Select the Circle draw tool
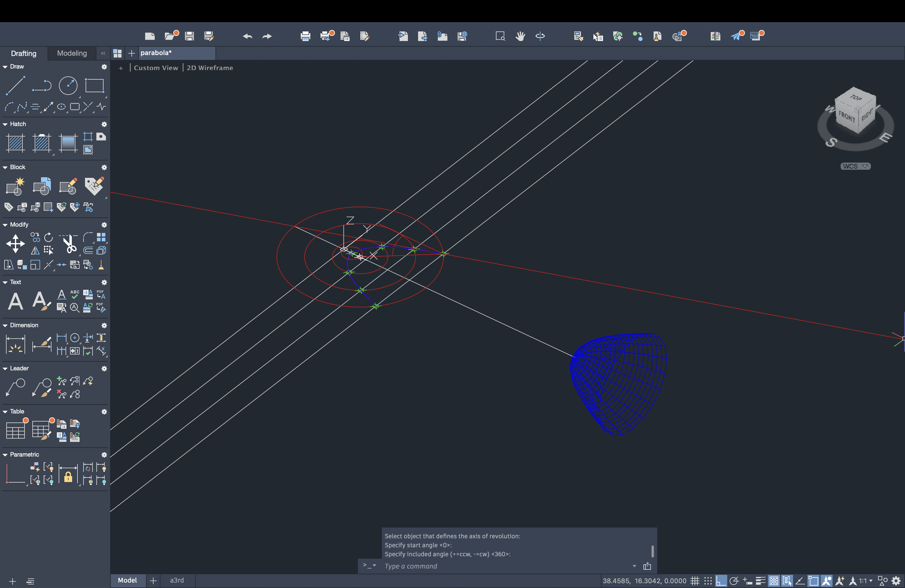 tap(68, 85)
